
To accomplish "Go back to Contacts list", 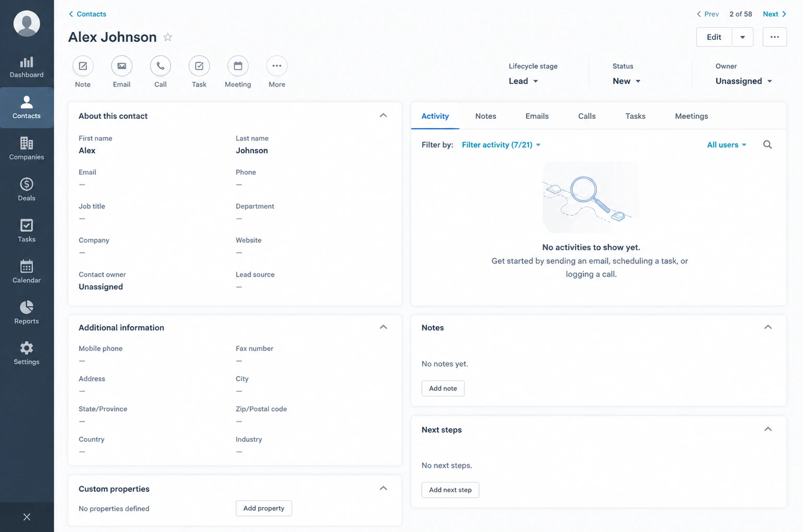I will [87, 14].
